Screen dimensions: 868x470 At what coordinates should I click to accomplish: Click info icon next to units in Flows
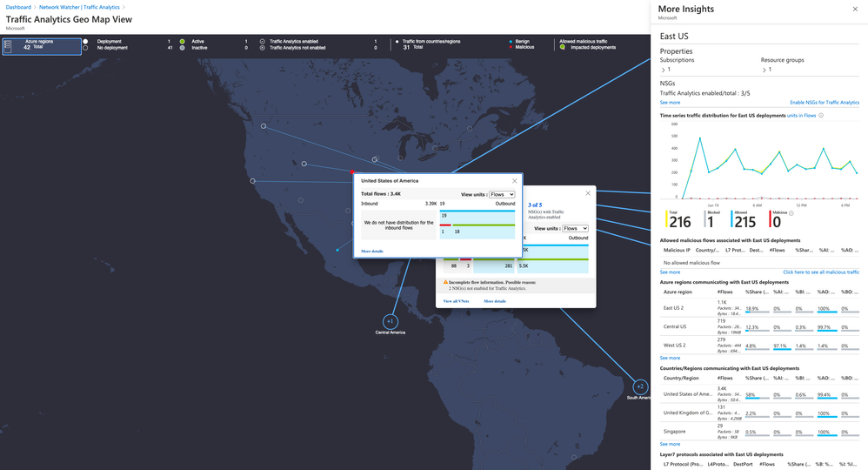[x=821, y=115]
